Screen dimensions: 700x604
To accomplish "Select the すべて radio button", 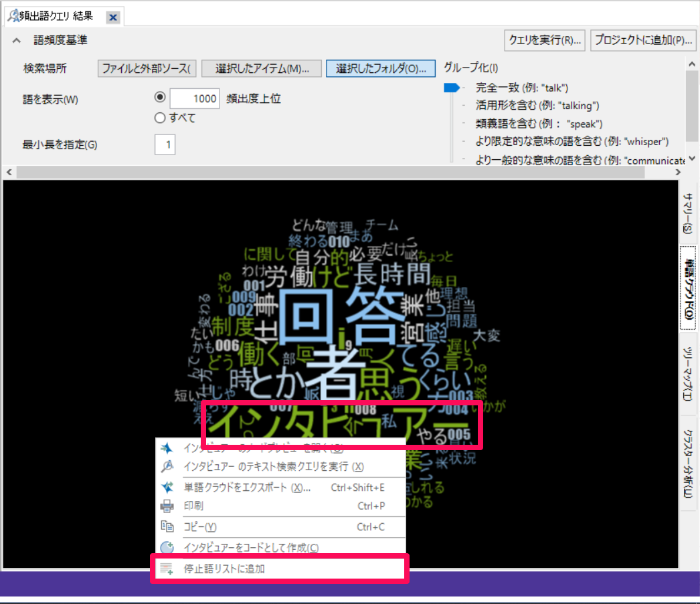I will (x=160, y=118).
